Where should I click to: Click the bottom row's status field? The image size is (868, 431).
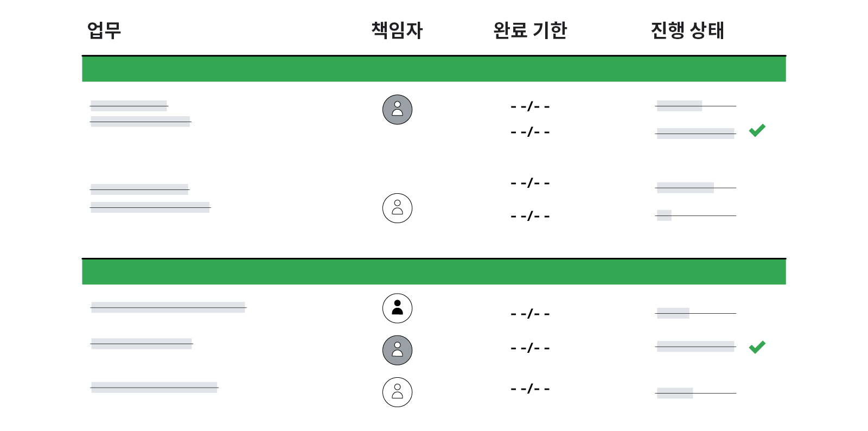tap(695, 393)
